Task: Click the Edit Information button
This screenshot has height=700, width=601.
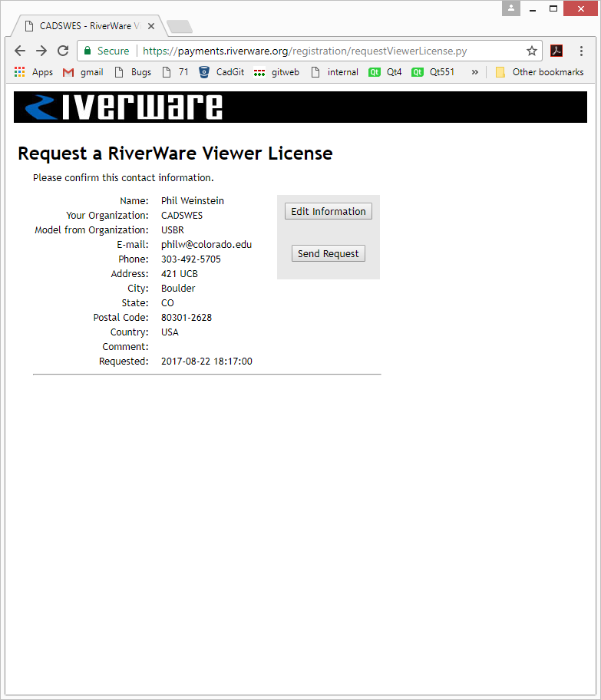Action: click(x=329, y=211)
